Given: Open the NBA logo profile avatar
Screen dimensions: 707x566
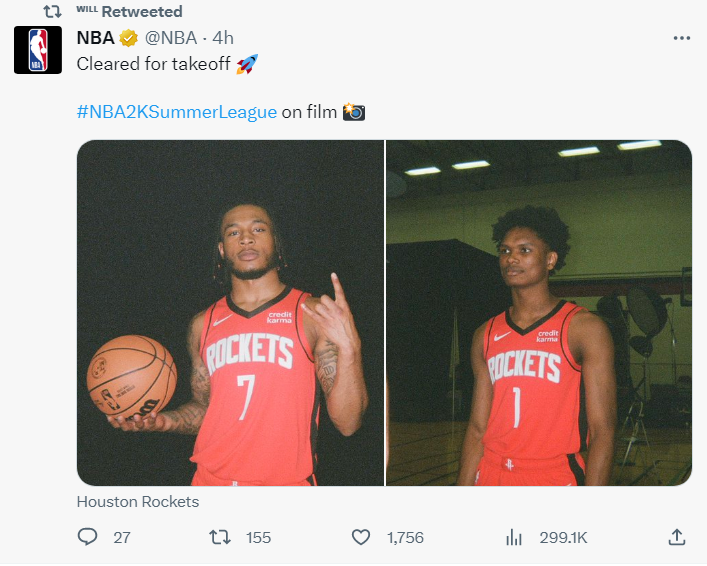Looking at the screenshot, I should click(x=38, y=50).
